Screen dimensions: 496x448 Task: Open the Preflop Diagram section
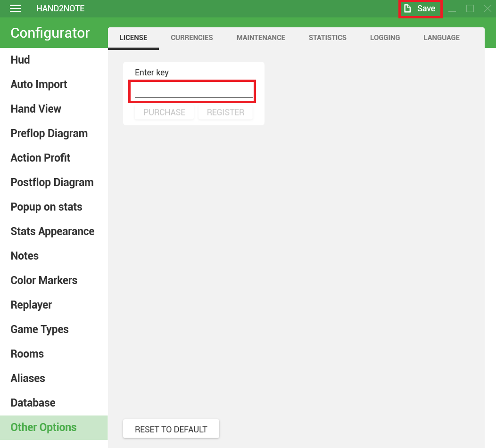coord(49,133)
